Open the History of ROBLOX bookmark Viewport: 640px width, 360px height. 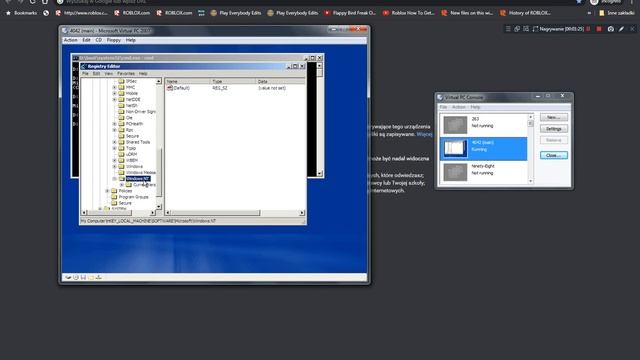(x=525, y=13)
